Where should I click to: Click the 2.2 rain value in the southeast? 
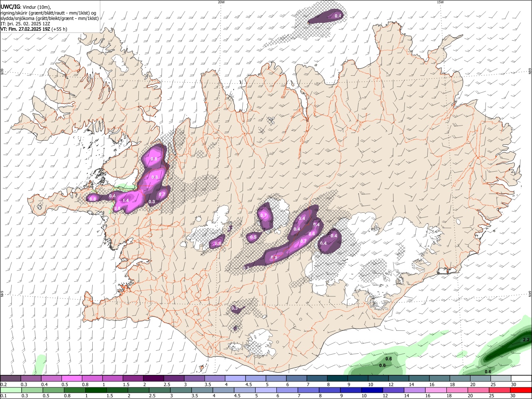click(526, 340)
